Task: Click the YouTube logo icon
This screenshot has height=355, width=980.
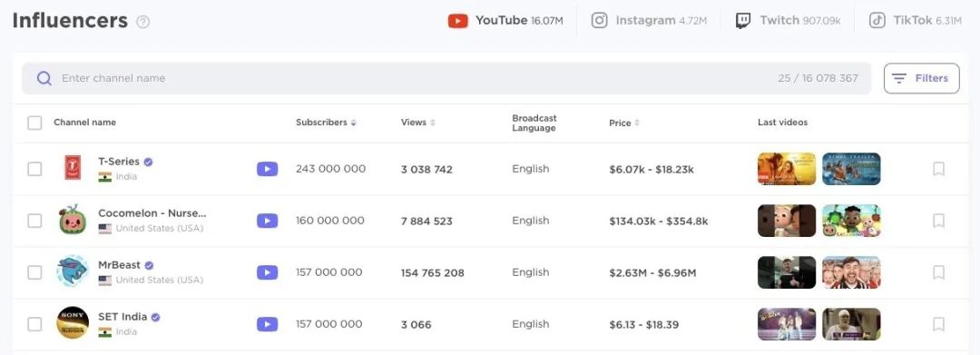Action: 457,21
